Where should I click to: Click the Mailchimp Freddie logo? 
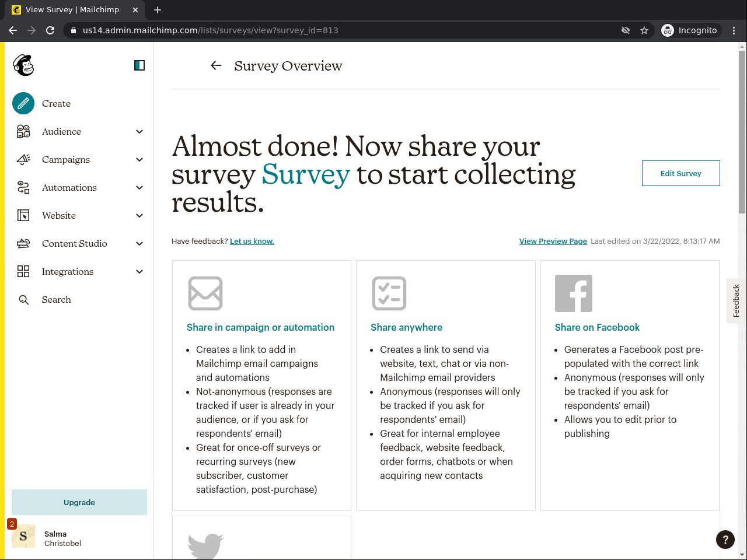[x=23, y=65]
